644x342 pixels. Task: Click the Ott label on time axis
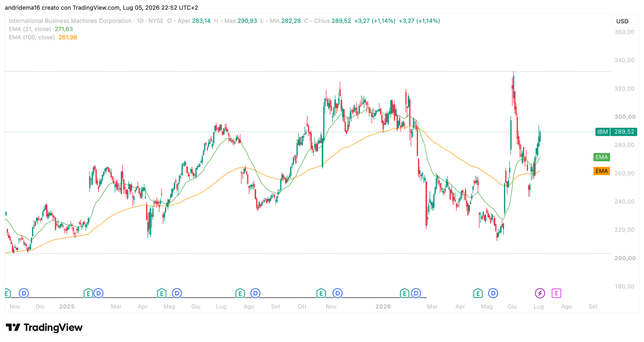pos(302,306)
